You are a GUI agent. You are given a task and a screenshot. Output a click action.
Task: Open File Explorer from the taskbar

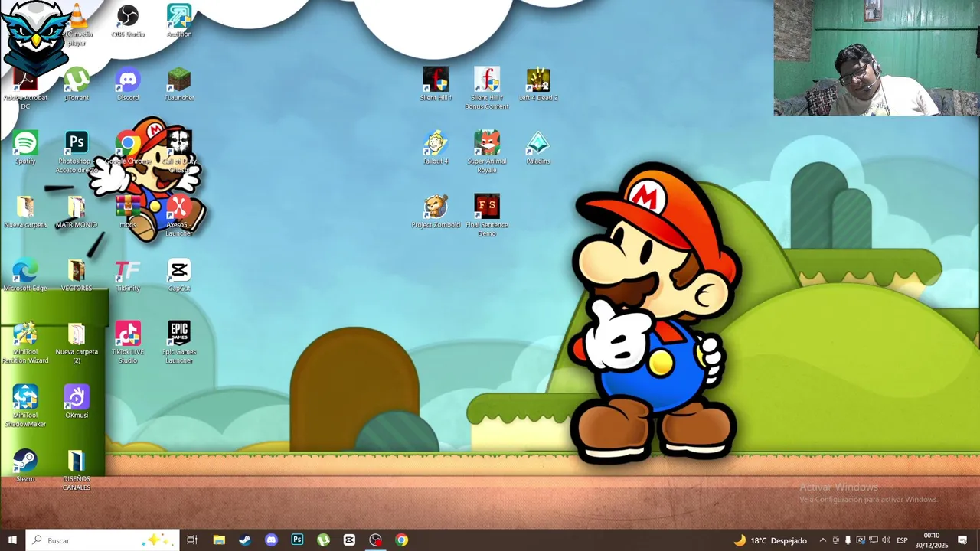[x=219, y=540]
